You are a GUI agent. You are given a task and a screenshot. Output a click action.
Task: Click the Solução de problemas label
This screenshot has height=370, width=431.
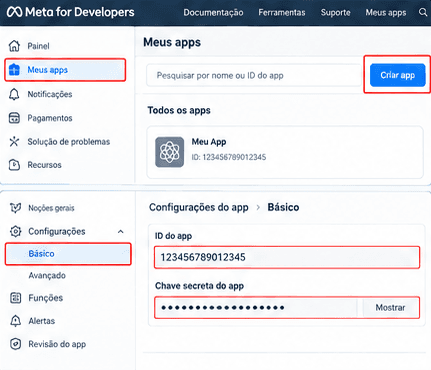click(x=68, y=142)
